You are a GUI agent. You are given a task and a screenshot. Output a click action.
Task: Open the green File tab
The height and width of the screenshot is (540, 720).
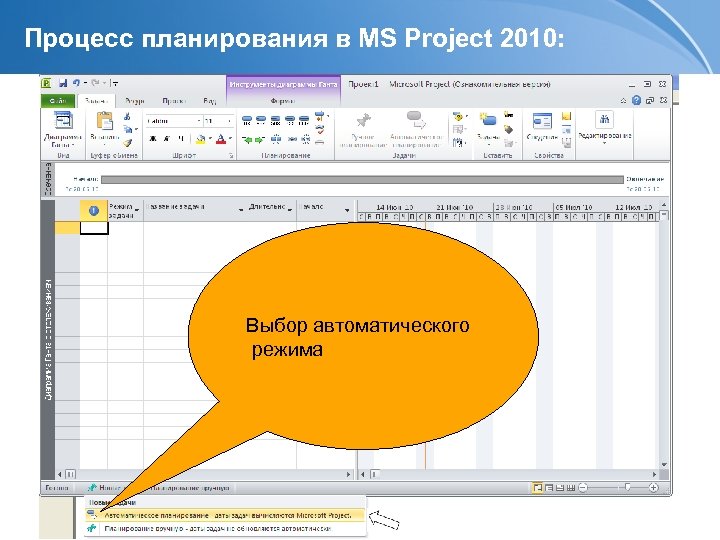tap(58, 101)
